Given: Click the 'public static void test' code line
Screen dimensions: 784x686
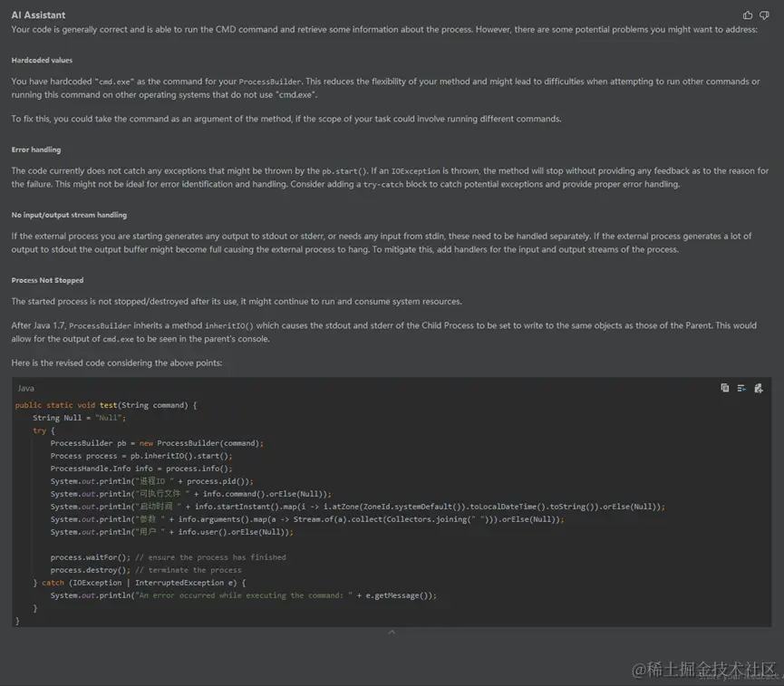Looking at the screenshot, I should pos(106,405).
